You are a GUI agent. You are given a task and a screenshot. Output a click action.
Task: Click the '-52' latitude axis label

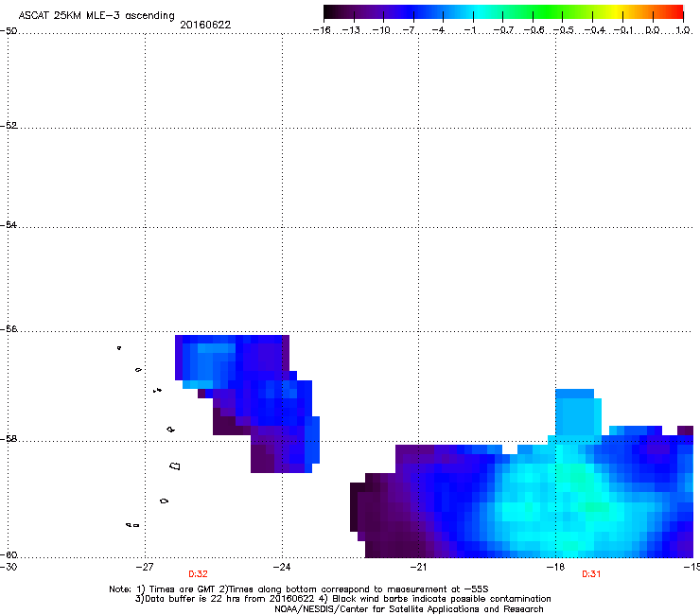pyautogui.click(x=9, y=126)
